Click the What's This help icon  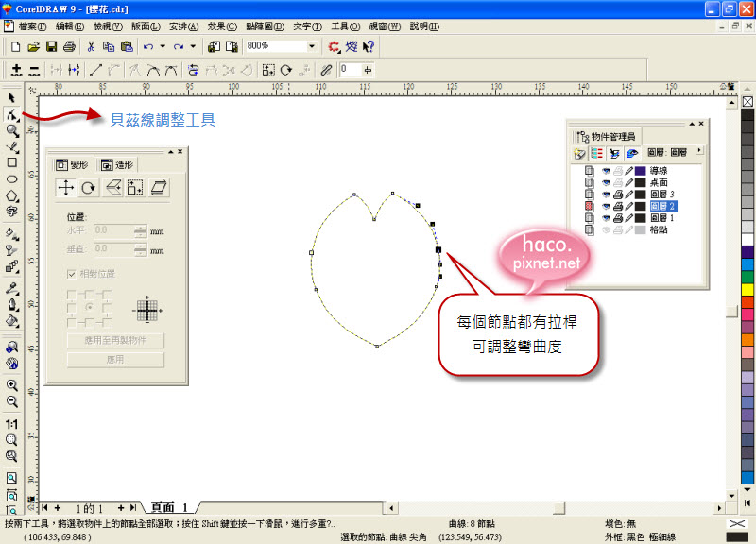[369, 46]
